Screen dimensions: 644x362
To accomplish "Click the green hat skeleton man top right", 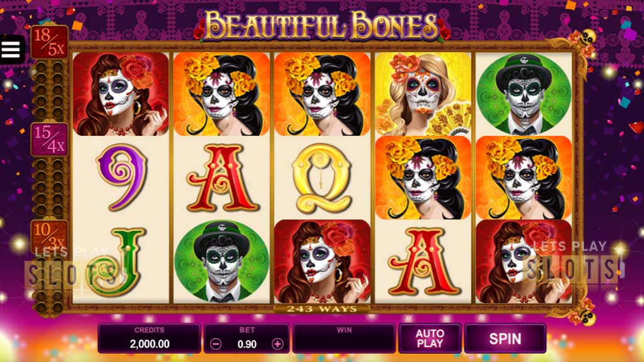I will coord(524,94).
